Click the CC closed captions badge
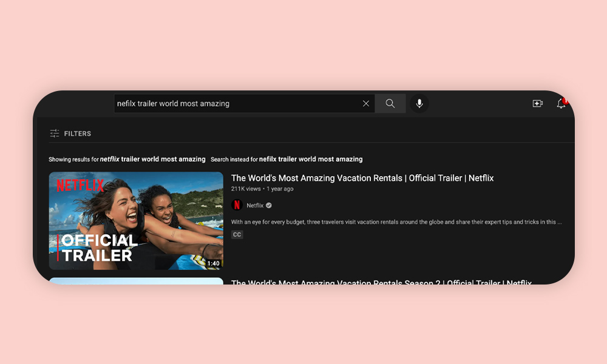607x364 pixels. tap(237, 234)
